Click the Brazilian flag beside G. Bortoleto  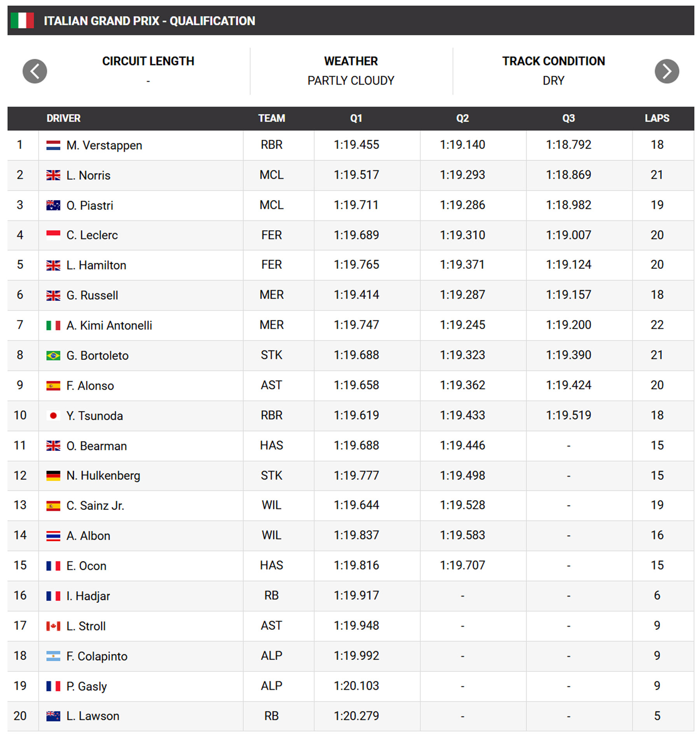[53, 355]
